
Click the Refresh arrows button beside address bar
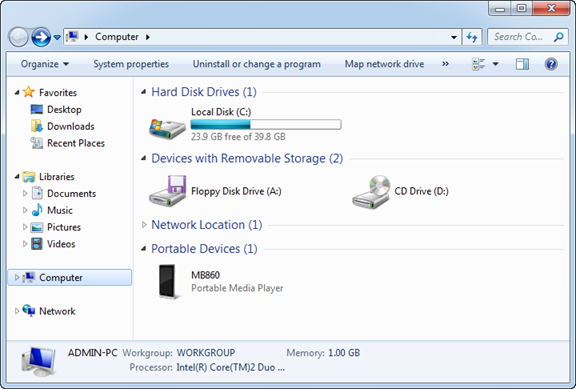[472, 37]
